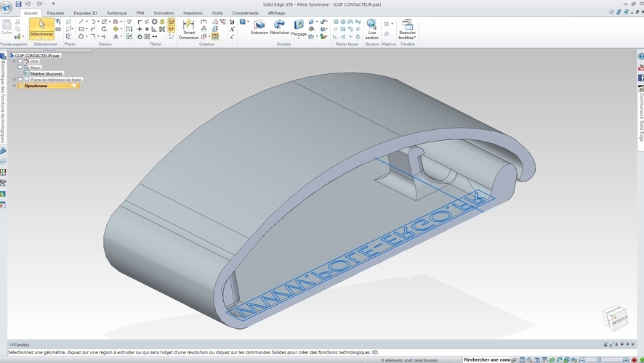This screenshot has width=644, height=363.
Task: Switch to the Esquisse tab
Action: pos(55,13)
